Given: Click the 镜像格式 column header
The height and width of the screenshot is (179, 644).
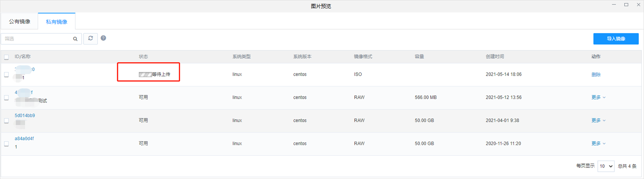Looking at the screenshot, I should point(363,57).
